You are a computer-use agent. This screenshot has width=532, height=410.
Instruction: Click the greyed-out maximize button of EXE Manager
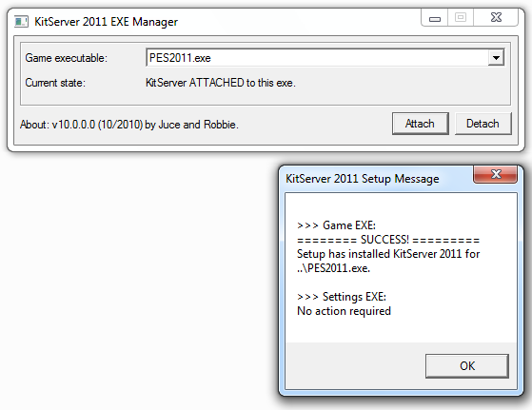(x=461, y=18)
